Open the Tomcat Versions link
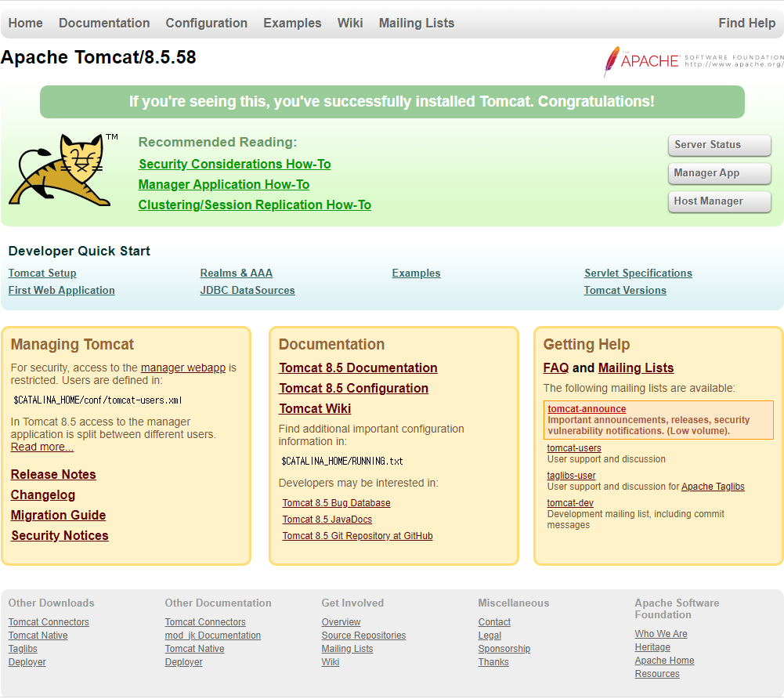The image size is (784, 699). [625, 290]
